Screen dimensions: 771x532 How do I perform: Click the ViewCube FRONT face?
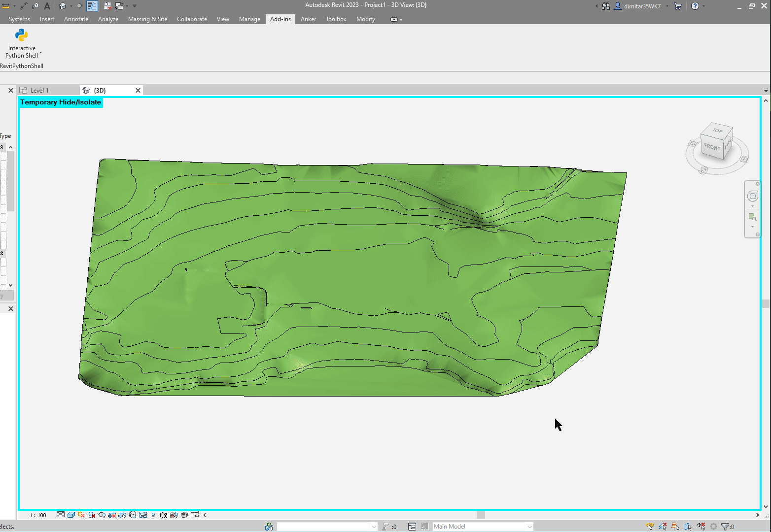pyautogui.click(x=712, y=147)
